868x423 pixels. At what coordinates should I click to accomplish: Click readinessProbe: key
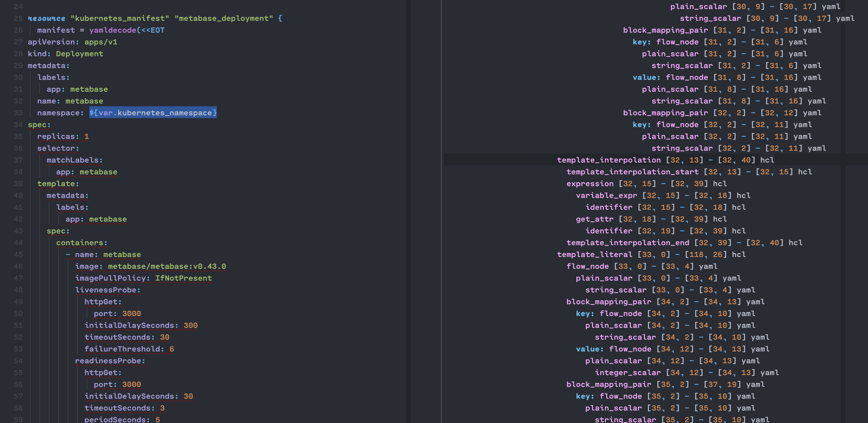(x=110, y=361)
